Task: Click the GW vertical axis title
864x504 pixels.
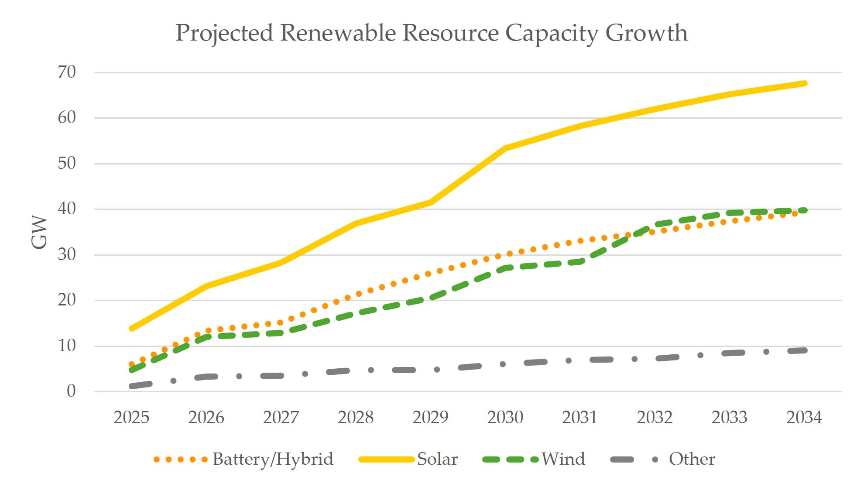Action: [39, 232]
